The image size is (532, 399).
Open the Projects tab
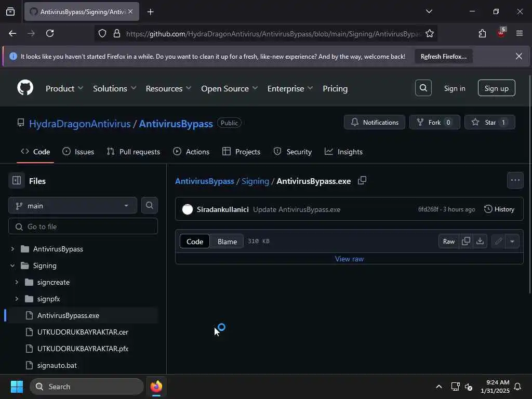click(x=241, y=152)
